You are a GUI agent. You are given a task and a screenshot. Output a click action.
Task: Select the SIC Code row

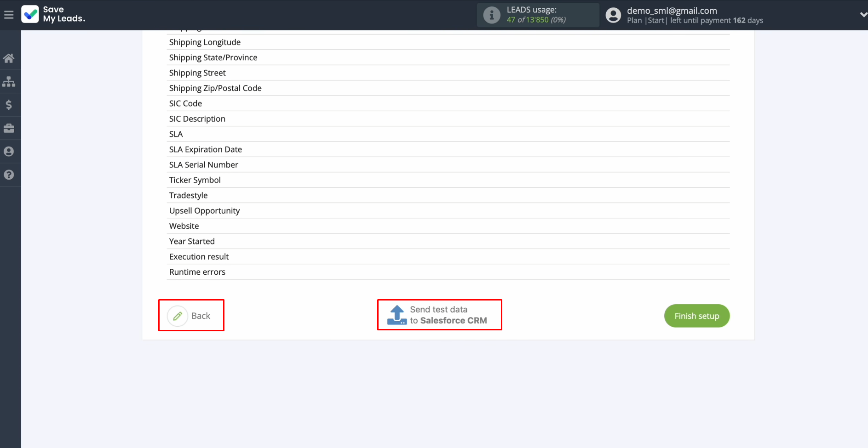(x=448, y=103)
